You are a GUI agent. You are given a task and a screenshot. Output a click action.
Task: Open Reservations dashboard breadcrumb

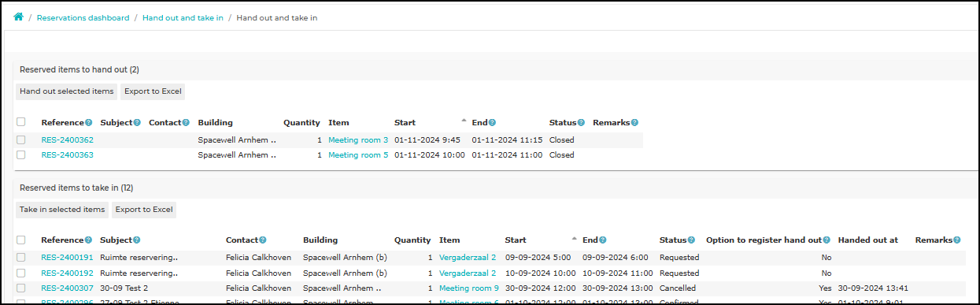(83, 17)
